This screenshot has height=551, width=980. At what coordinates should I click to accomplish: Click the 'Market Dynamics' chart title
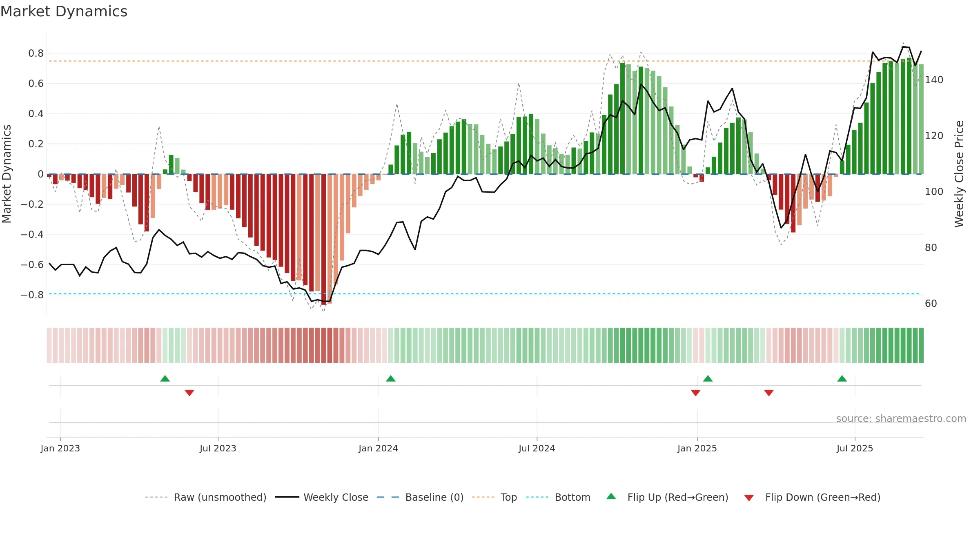tap(64, 11)
